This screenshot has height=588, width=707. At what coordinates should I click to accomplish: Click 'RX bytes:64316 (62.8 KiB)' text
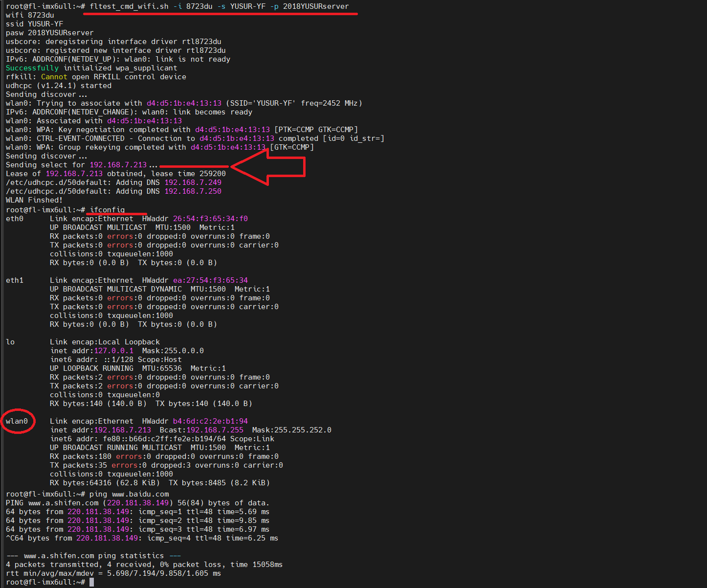[105, 483]
